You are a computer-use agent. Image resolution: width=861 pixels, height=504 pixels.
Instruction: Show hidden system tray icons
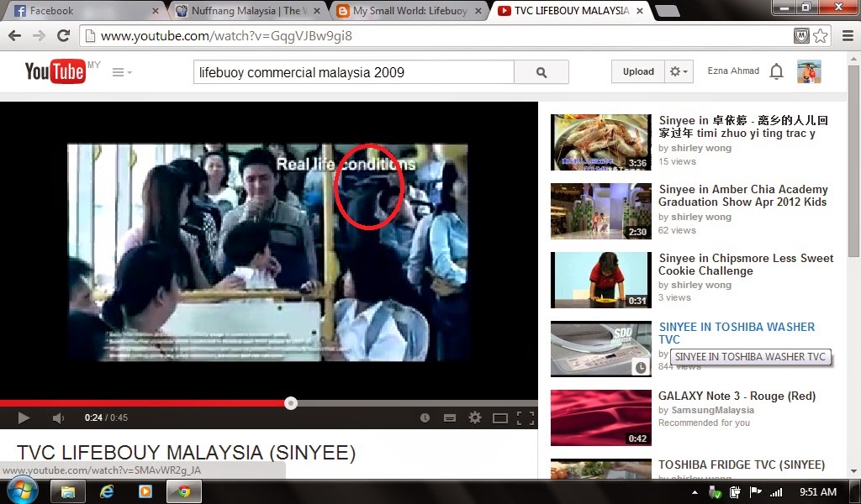coord(695,492)
